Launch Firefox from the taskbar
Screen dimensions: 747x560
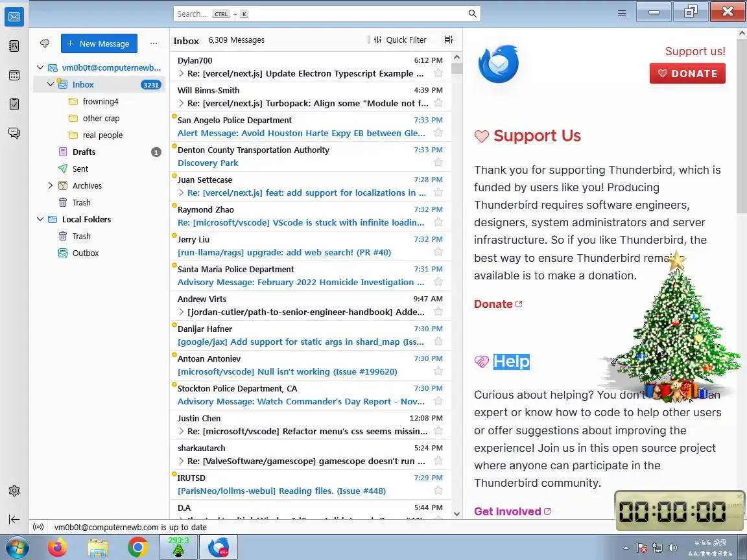click(58, 546)
